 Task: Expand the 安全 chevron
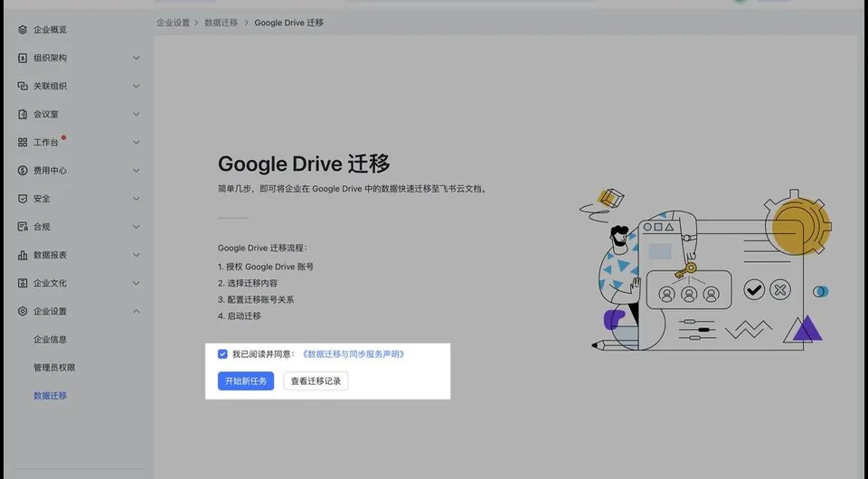(137, 199)
